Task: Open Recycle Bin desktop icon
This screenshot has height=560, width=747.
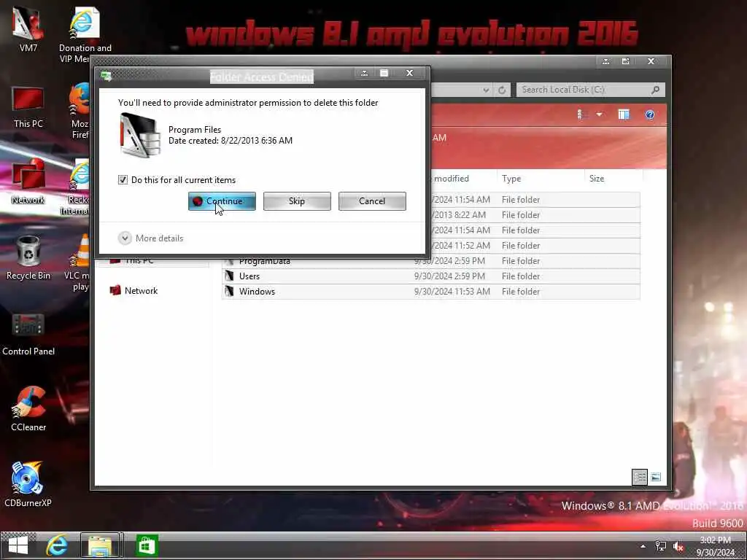Action: click(28, 258)
